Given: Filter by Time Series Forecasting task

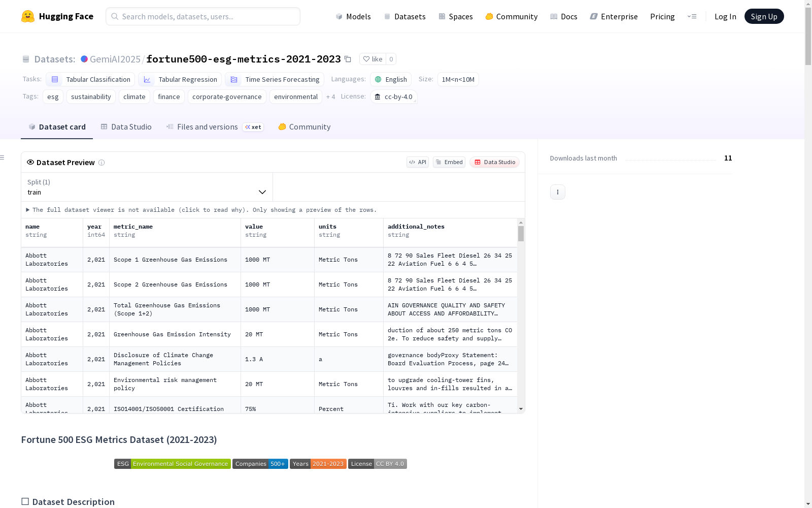Looking at the screenshot, I should point(275,79).
